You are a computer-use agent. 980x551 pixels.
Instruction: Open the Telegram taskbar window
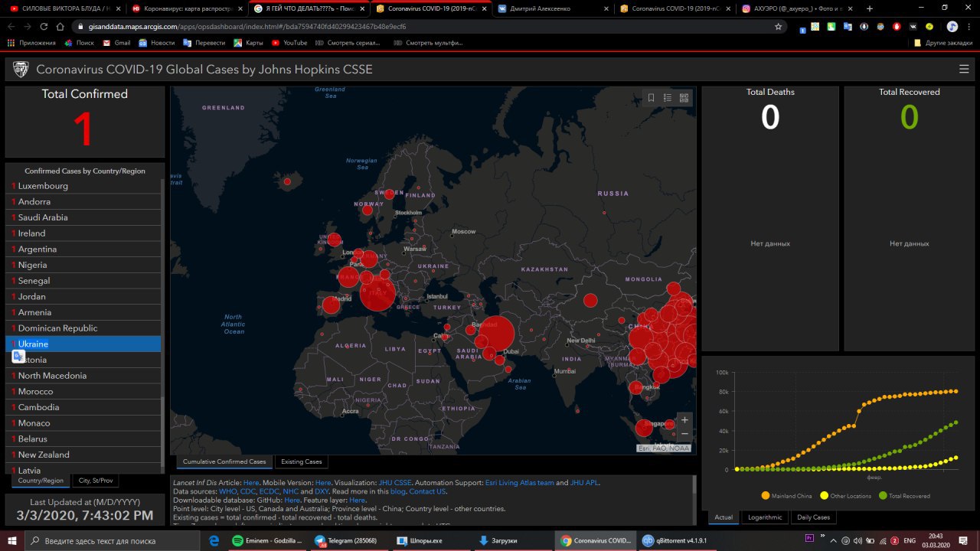tap(349, 540)
